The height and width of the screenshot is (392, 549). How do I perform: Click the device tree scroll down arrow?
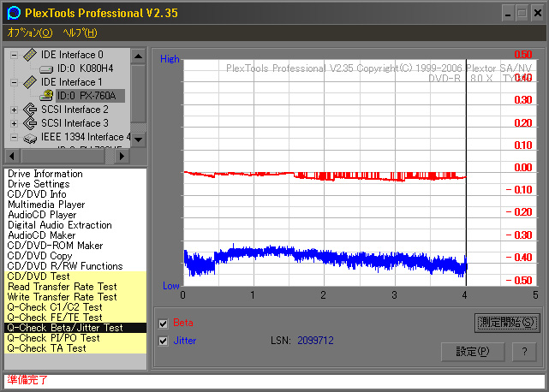[x=138, y=140]
